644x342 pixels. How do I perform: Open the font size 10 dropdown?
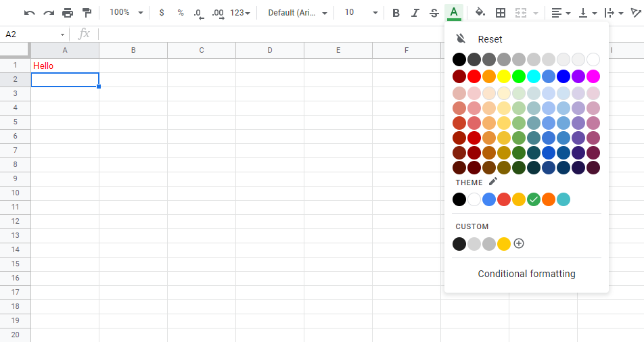click(x=361, y=13)
